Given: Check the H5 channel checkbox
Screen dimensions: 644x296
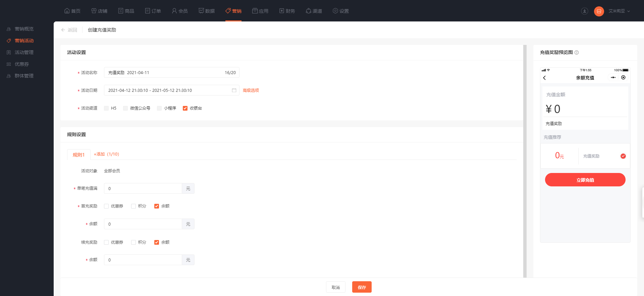Looking at the screenshot, I should (x=106, y=108).
